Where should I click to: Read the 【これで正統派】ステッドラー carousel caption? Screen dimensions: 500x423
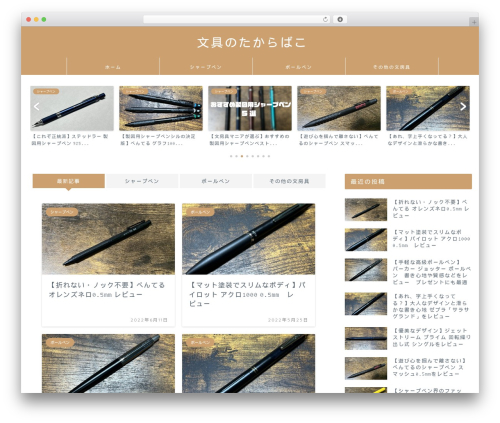70,140
